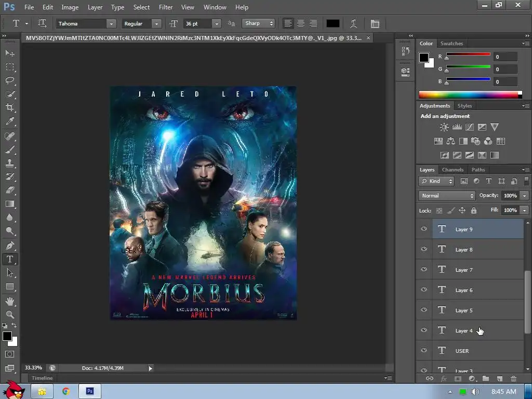Hide Layer 8 visibility eye
The image size is (532, 399).
click(x=424, y=249)
